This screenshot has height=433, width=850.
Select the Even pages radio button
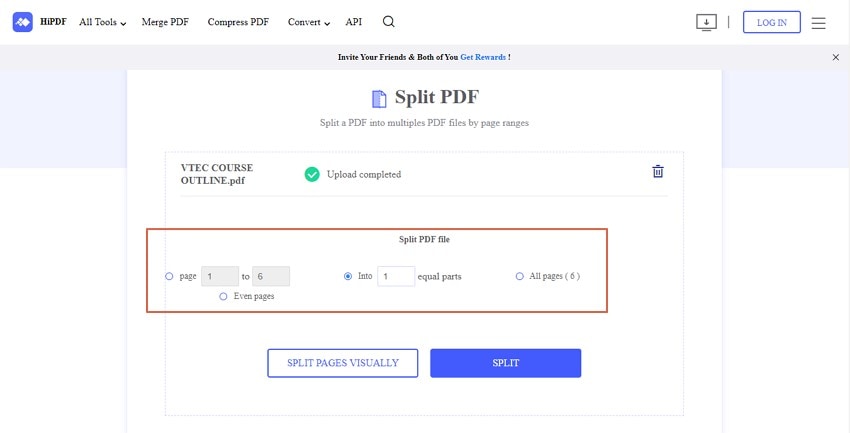(x=223, y=296)
